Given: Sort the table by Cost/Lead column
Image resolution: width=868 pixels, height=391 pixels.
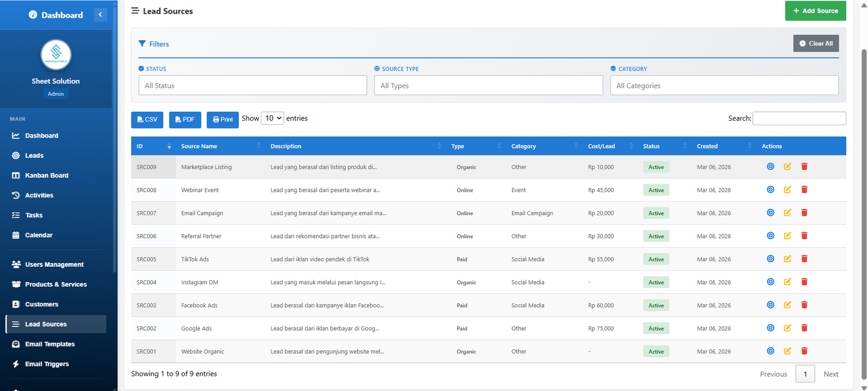Looking at the screenshot, I should [610, 146].
